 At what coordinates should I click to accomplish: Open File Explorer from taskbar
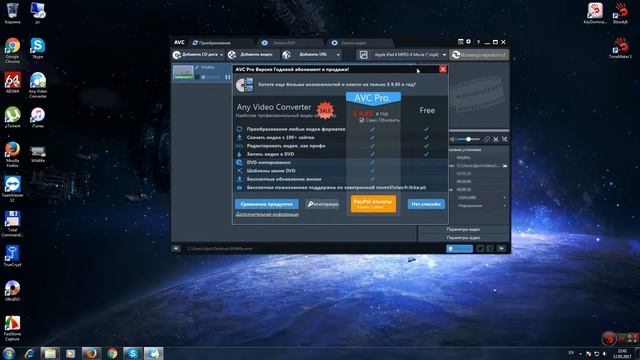50,353
